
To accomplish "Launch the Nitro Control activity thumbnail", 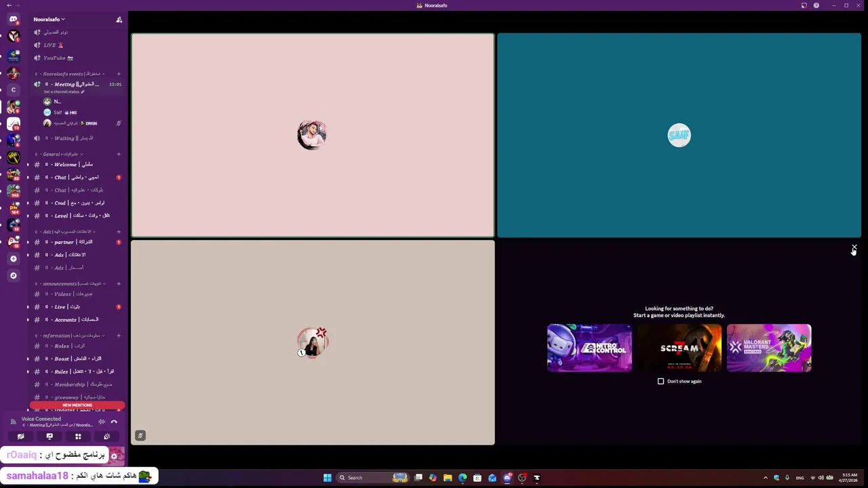I will click(589, 348).
